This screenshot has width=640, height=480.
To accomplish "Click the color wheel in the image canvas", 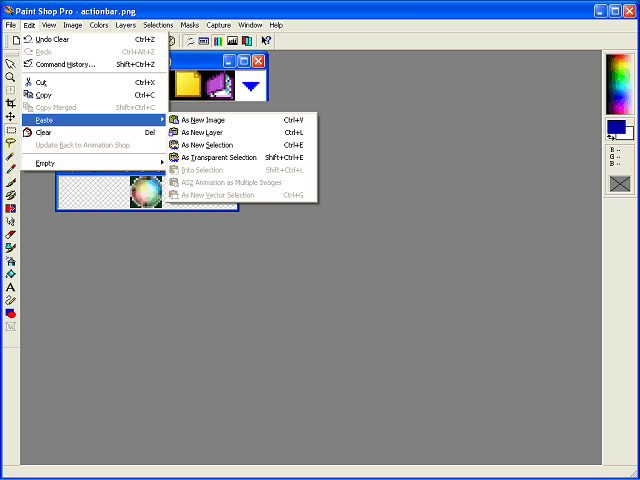I will 146,192.
